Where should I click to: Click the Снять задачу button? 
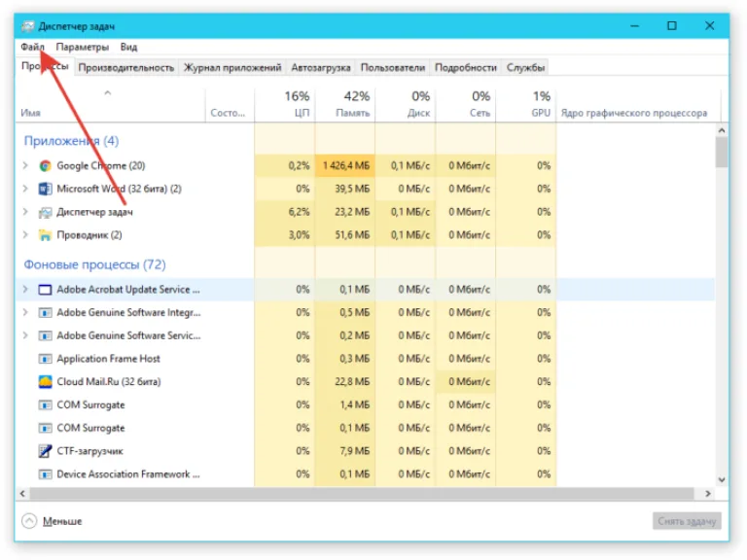coord(687,521)
